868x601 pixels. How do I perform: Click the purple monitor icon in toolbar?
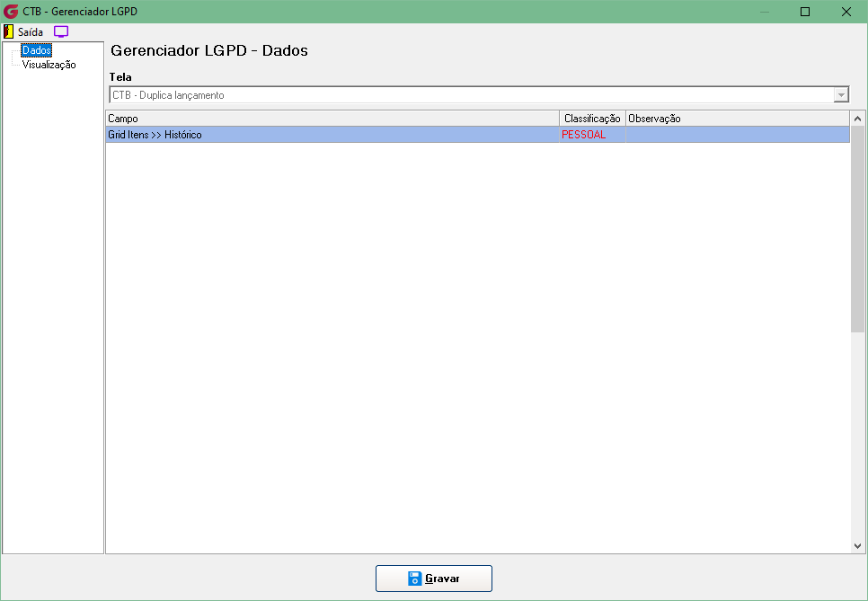point(61,31)
